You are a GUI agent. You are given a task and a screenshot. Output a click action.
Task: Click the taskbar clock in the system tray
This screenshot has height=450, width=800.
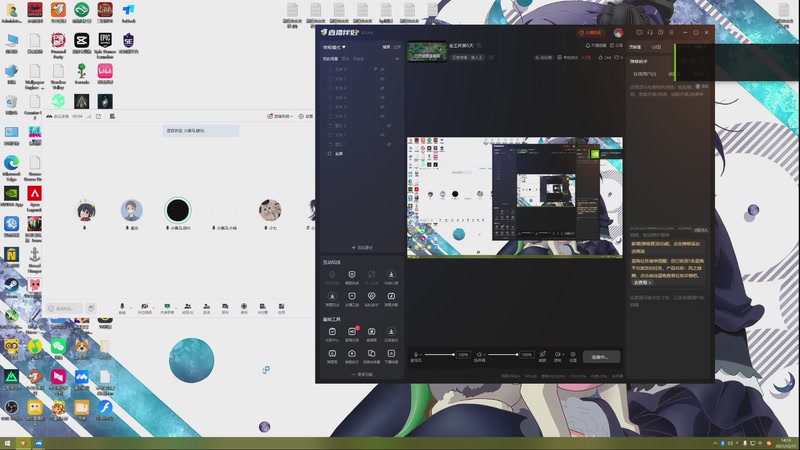(786, 442)
